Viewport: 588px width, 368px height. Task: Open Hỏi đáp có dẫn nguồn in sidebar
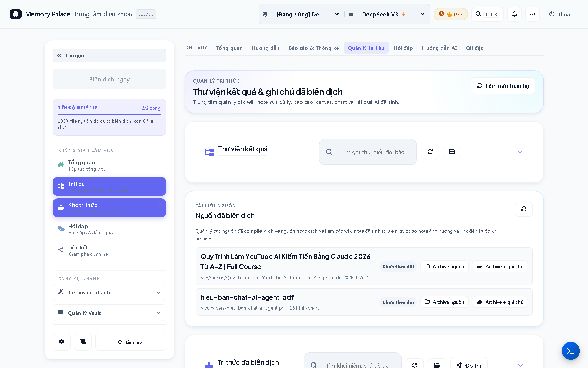coord(109,229)
